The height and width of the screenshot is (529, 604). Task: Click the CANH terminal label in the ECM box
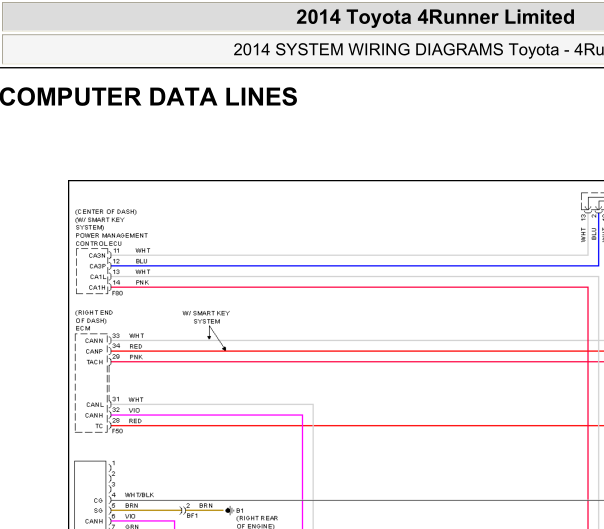click(x=94, y=415)
